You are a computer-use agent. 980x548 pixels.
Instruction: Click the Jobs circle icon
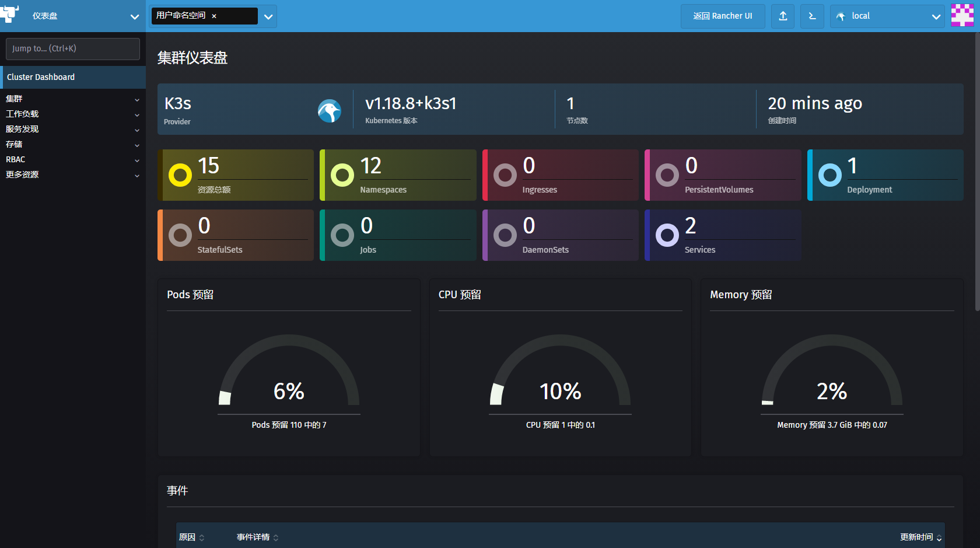tap(342, 235)
